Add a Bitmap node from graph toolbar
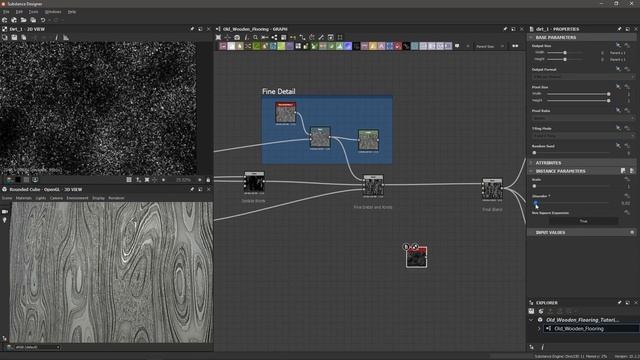This screenshot has width=640, height=360. 223,46
